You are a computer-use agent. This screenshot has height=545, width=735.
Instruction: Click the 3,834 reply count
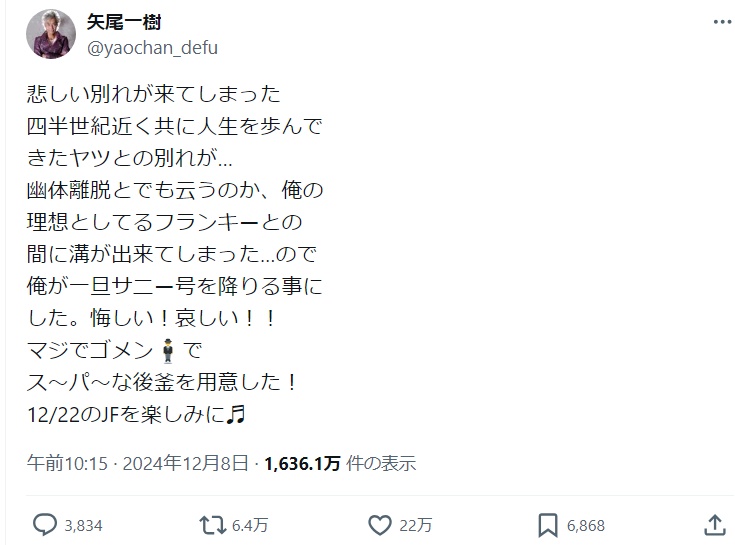click(83, 525)
